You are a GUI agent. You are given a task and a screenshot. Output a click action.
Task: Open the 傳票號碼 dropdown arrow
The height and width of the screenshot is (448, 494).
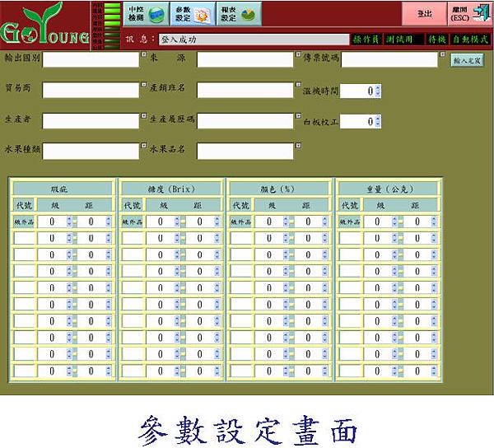coord(442,54)
